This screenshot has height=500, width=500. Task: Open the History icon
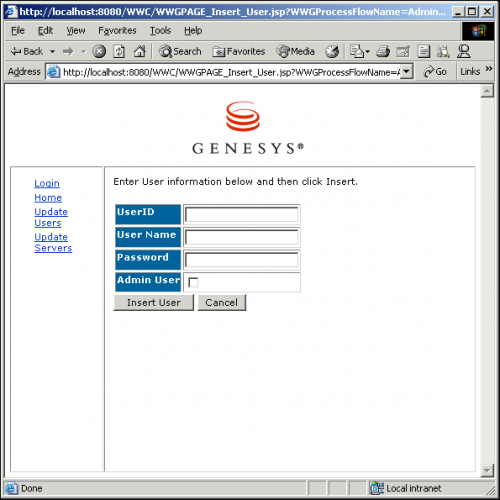[x=332, y=51]
